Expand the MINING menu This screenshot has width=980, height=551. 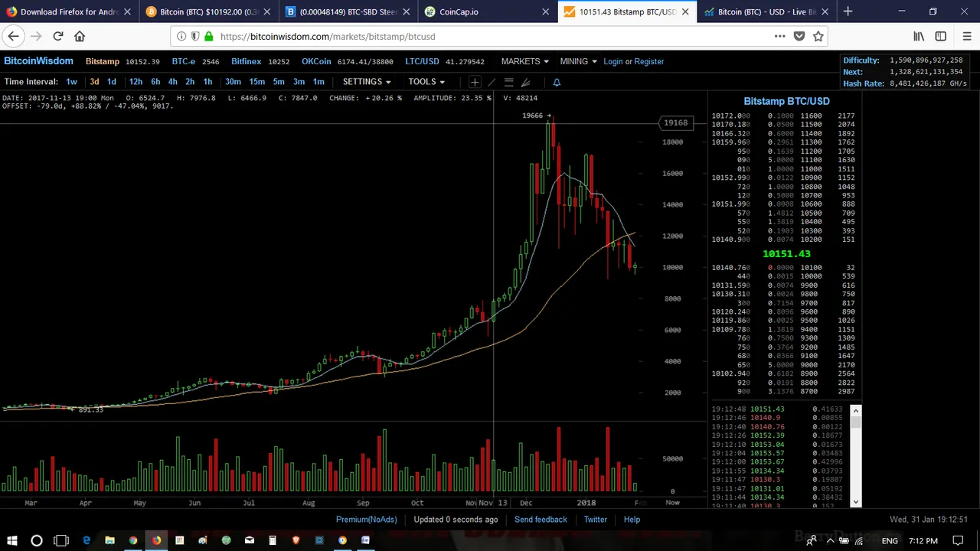click(x=578, y=61)
